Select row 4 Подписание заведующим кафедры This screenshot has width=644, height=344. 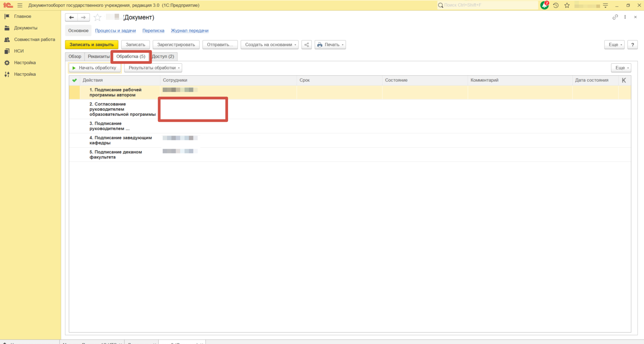[x=120, y=140]
